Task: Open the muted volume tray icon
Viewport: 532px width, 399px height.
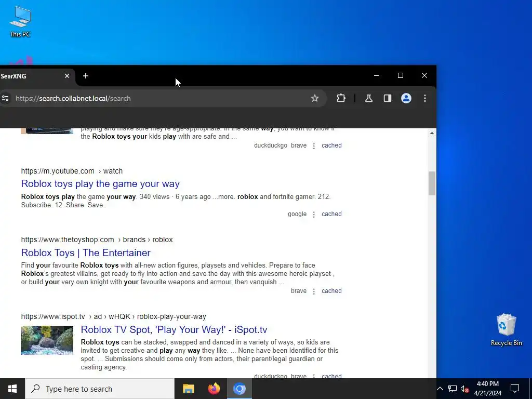Action: 464,389
